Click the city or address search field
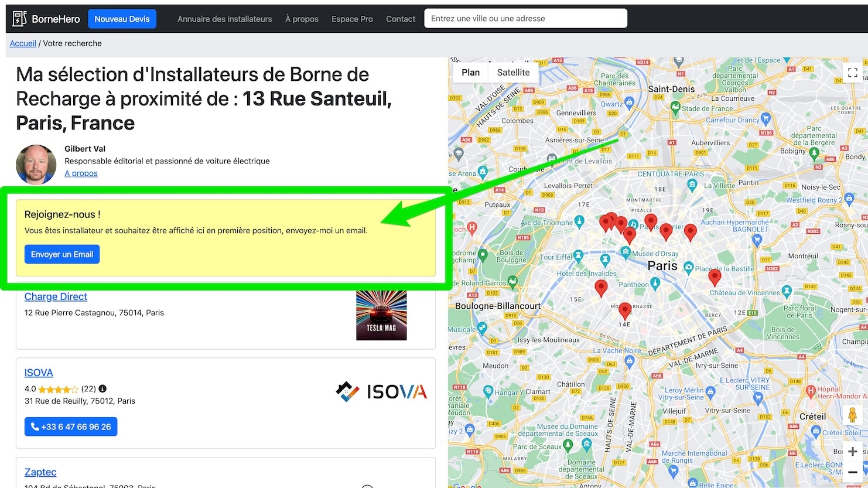 pyautogui.click(x=525, y=18)
